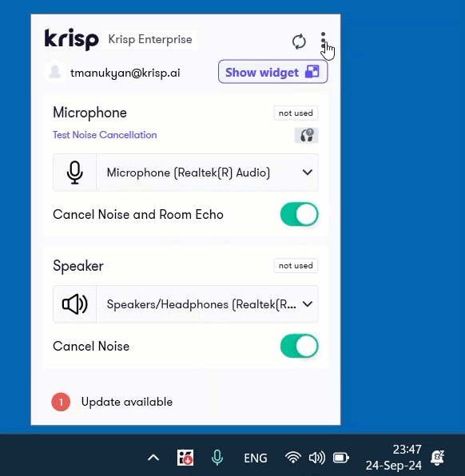The height and width of the screenshot is (476, 465).
Task: Click the Speaker 'not used' status badge
Action: (296, 266)
